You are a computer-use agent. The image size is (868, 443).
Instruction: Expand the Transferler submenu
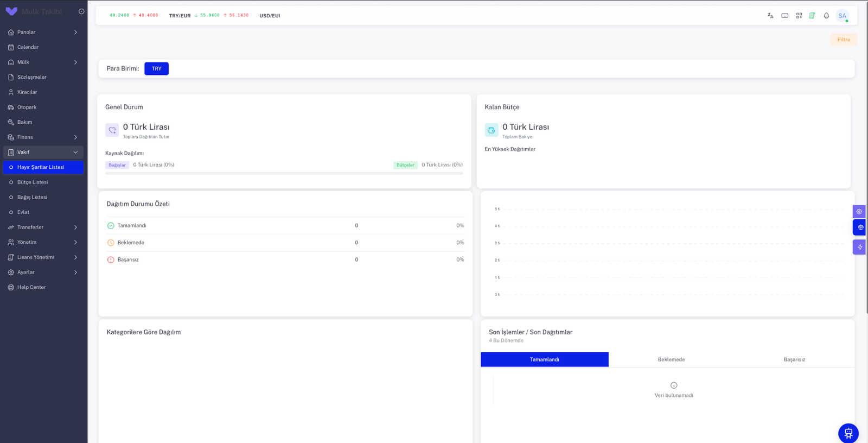coord(43,227)
